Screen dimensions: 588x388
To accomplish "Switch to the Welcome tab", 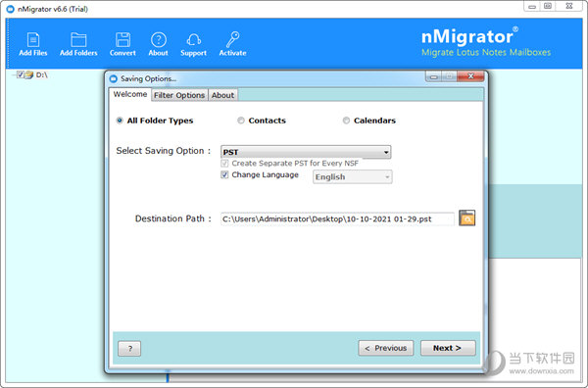I will 130,94.
